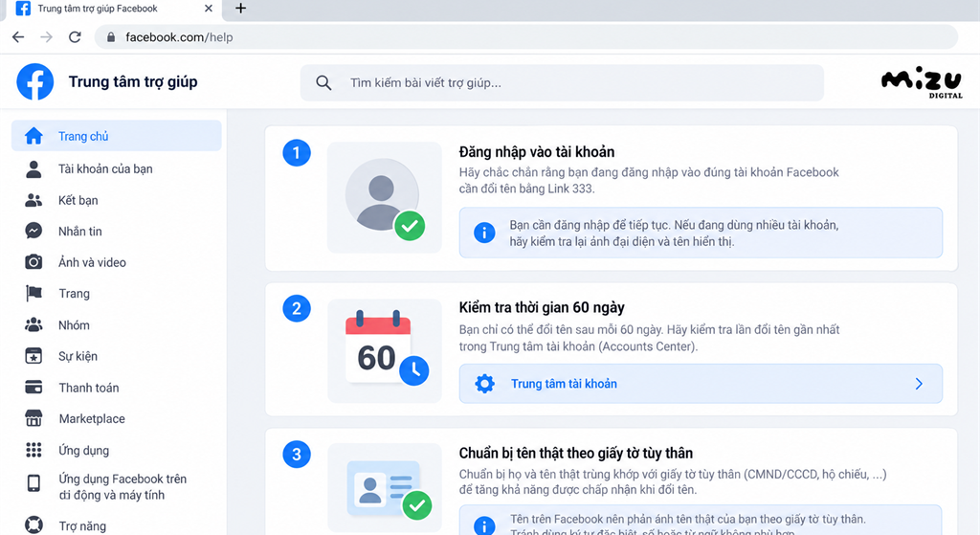Click heading Đăng nhập vào tài khoản
Image resolution: width=980 pixels, height=535 pixels.
(537, 152)
